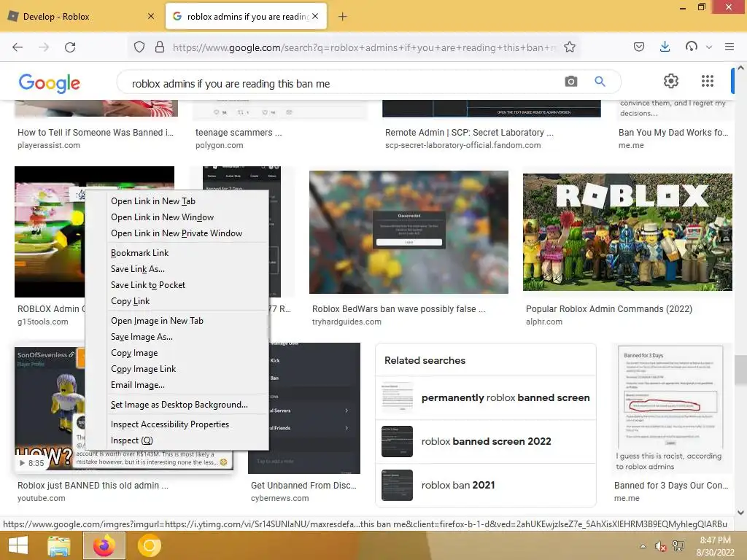Choose Copy Image Link

tap(177, 369)
